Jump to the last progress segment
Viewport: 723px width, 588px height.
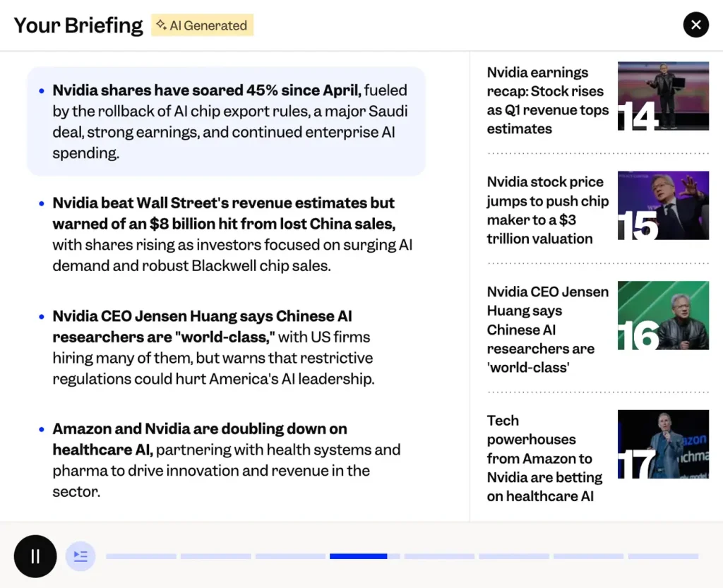tap(663, 556)
